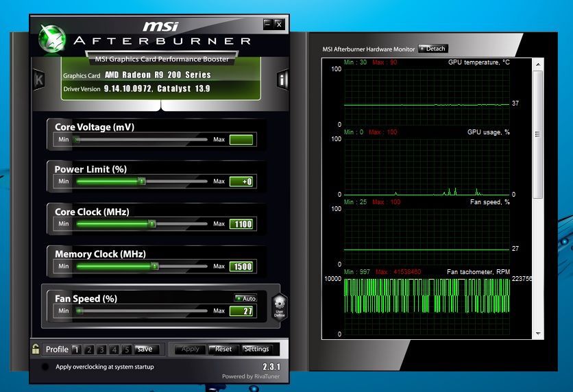Open the information i icon
The image size is (573, 392).
point(282,79)
